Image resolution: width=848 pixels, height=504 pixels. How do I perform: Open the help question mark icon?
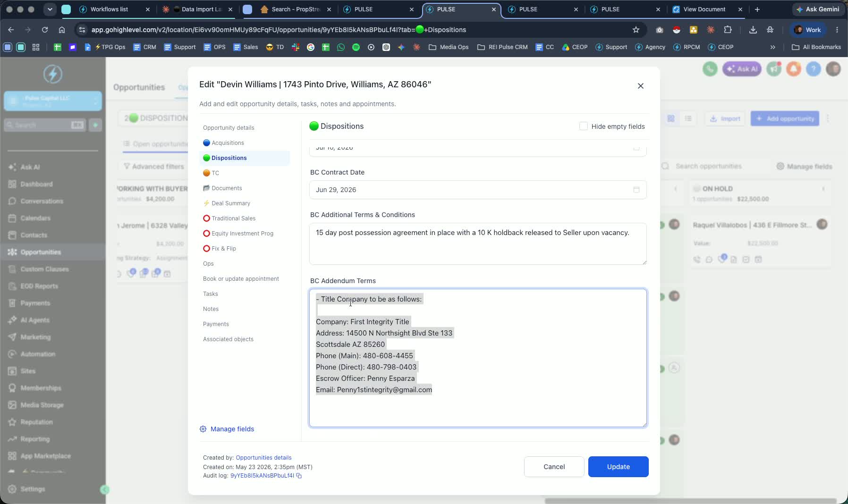(813, 69)
